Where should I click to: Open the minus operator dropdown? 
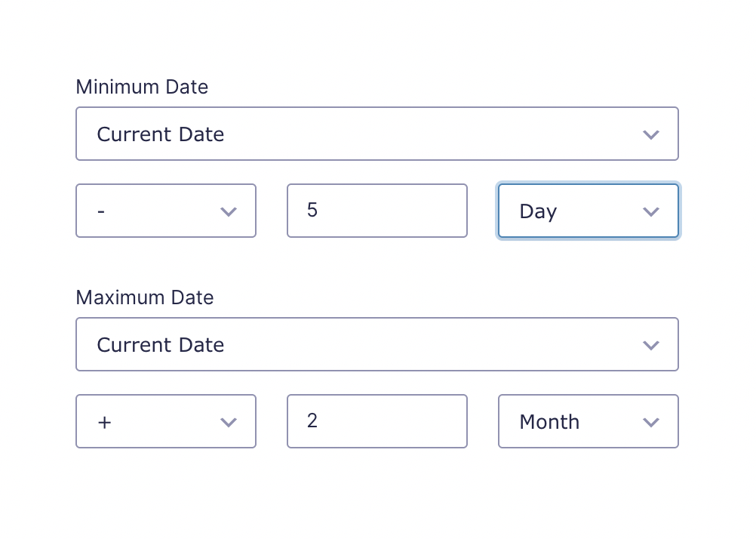(166, 211)
